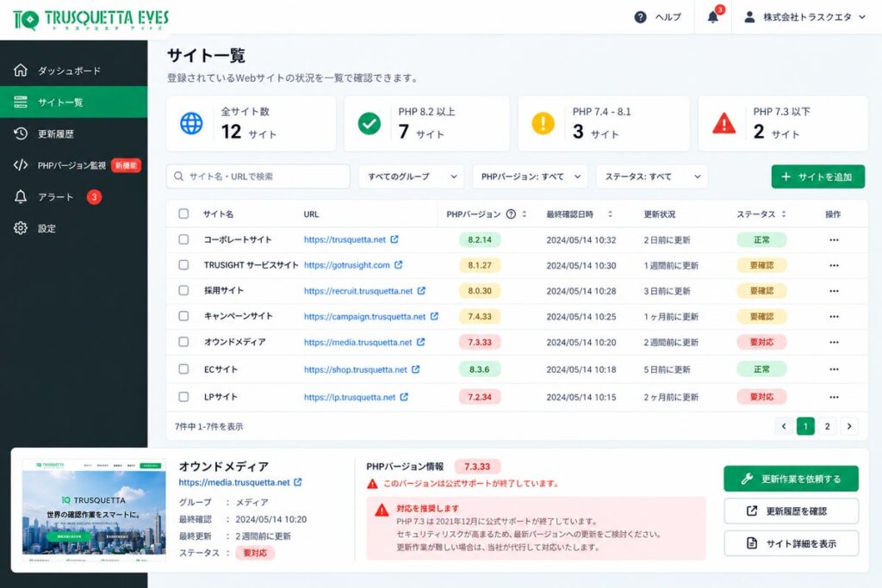Image resolution: width=882 pixels, height=588 pixels.
Task: Check the キャンペーンサイト row checkbox
Action: pos(183,316)
